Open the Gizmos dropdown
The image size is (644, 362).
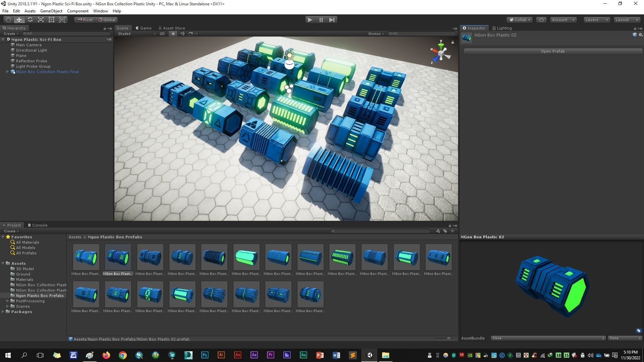pos(376,34)
